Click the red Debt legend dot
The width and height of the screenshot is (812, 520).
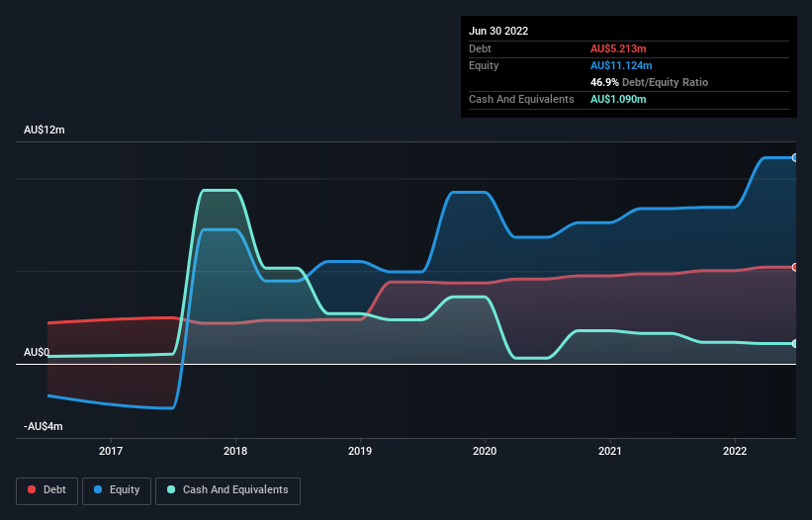click(x=32, y=489)
